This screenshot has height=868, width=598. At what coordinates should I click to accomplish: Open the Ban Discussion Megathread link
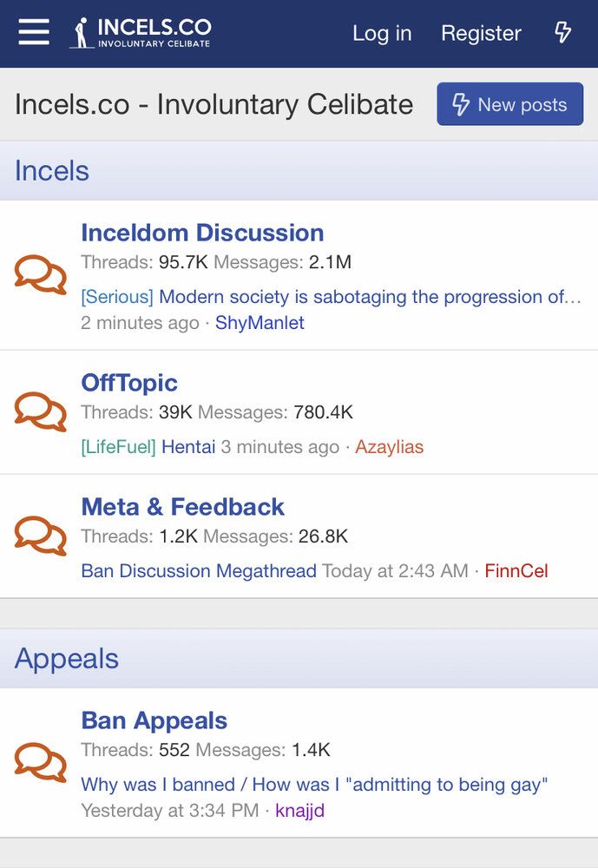click(x=199, y=571)
